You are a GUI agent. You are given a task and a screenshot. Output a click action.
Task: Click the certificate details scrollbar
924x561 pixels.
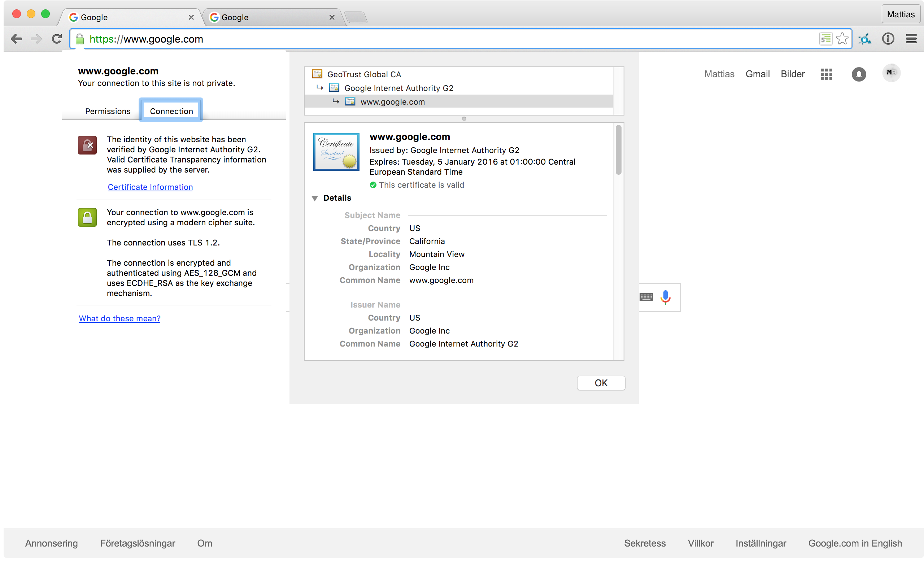click(618, 150)
